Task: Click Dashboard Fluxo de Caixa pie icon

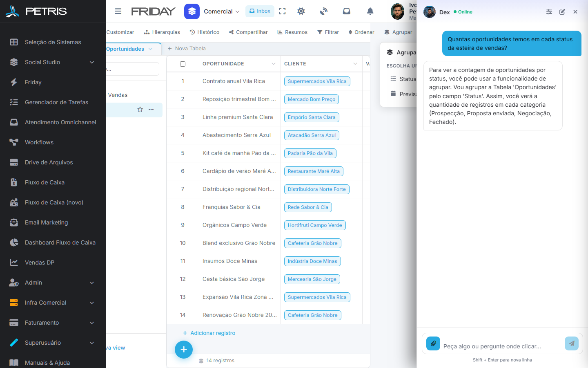Action: (14, 242)
